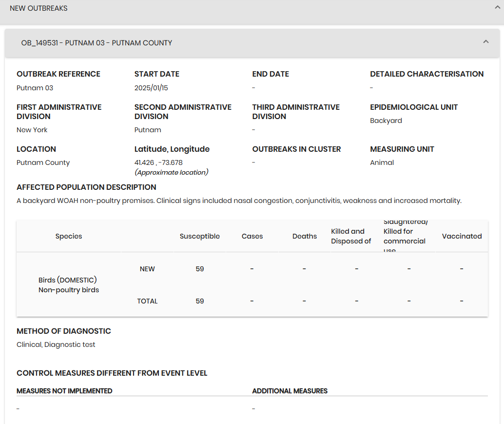
Task: Click the Cases column header
Action: [x=252, y=236]
